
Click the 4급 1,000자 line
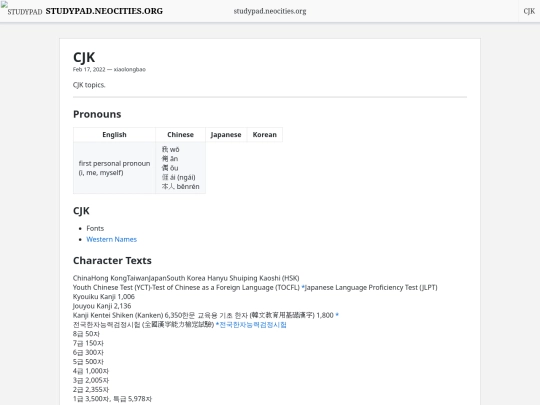pos(91,371)
